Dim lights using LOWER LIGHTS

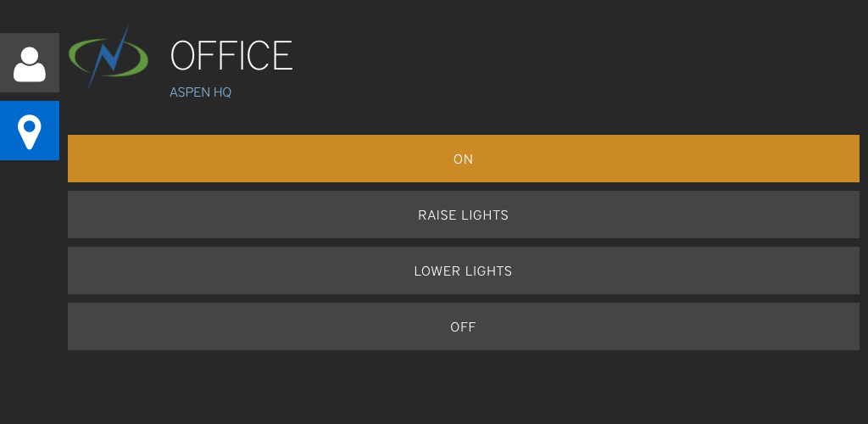click(x=464, y=271)
